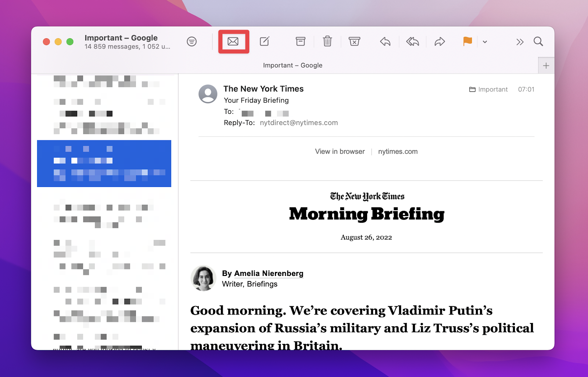Open the View in browser link
Viewport: 588px width, 377px height.
pos(340,151)
